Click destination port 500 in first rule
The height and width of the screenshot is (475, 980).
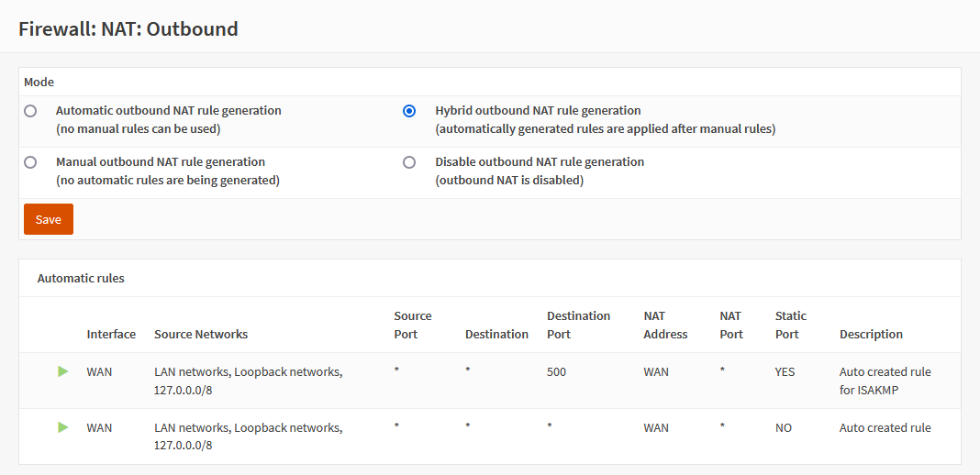(x=556, y=372)
